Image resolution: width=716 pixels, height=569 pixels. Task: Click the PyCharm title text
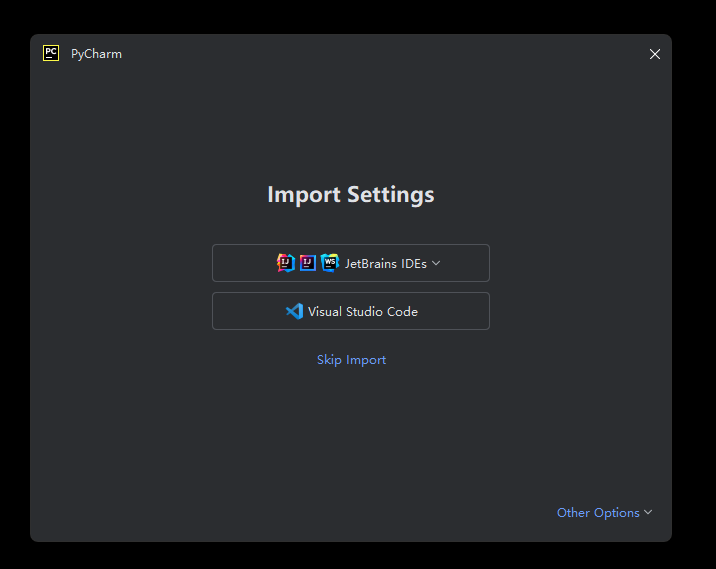(96, 54)
